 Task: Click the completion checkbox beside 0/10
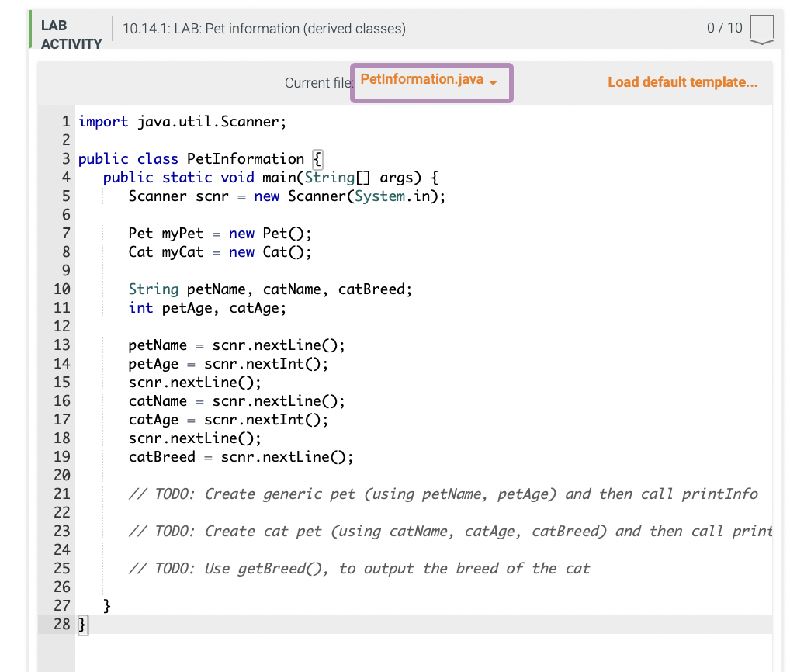761,28
